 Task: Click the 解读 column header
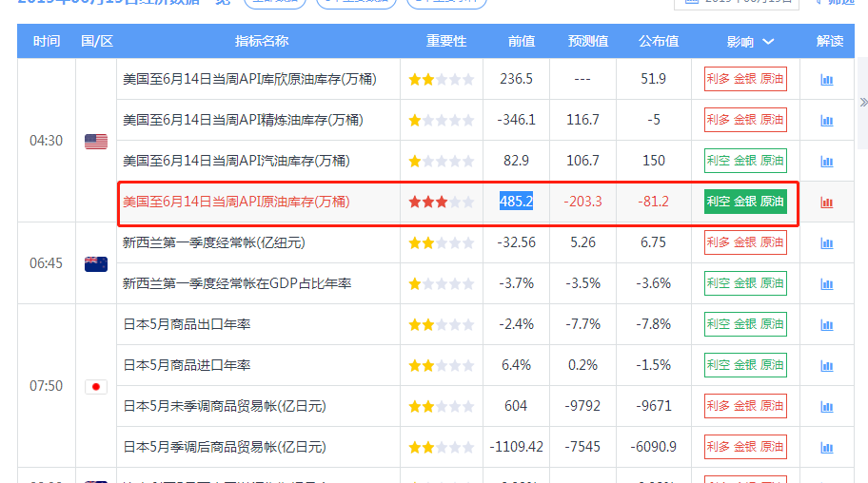point(830,41)
